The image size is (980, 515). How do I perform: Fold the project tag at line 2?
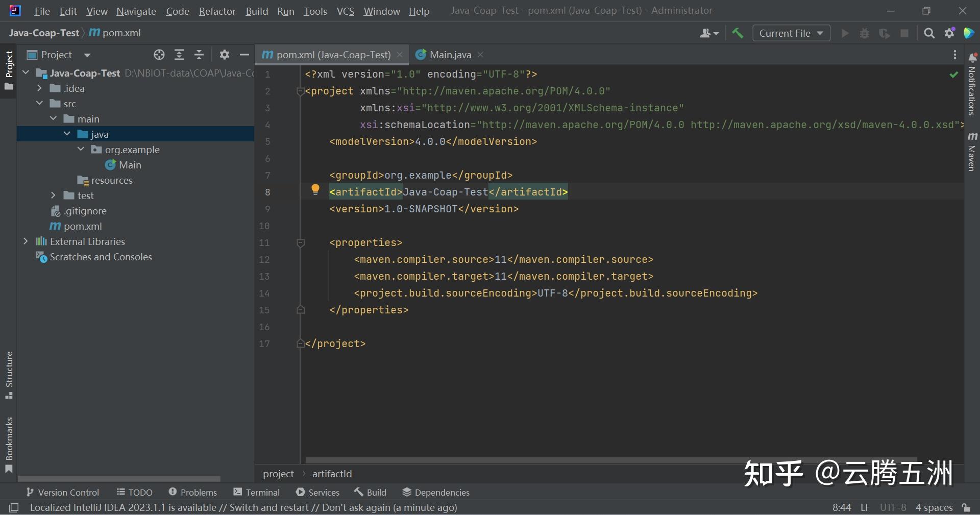click(301, 91)
